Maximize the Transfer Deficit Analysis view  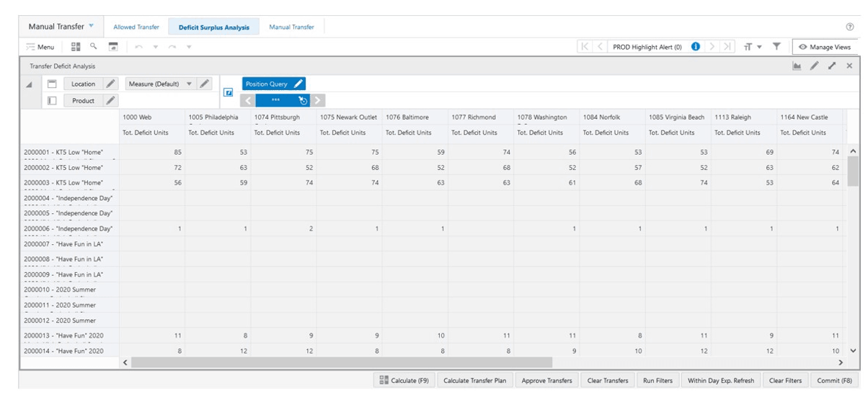point(832,66)
